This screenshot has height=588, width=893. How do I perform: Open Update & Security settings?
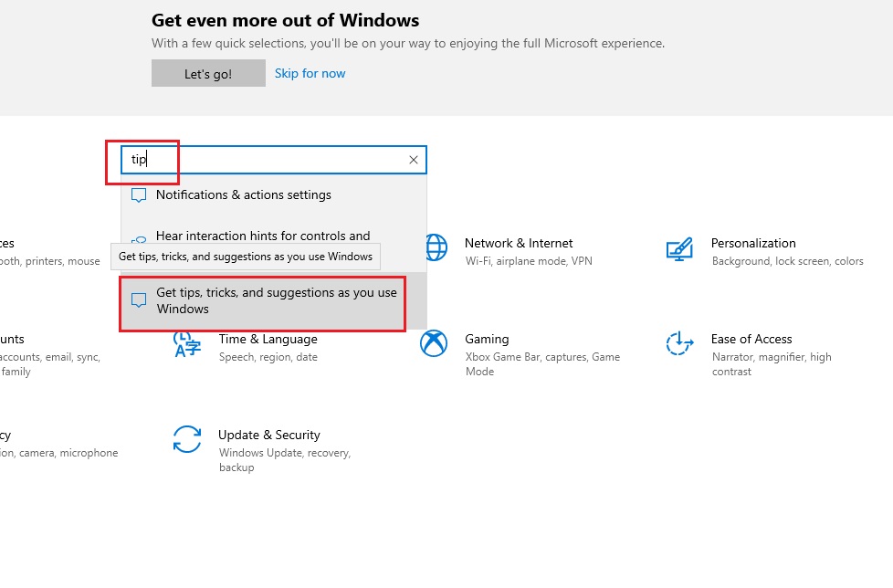coord(268,435)
